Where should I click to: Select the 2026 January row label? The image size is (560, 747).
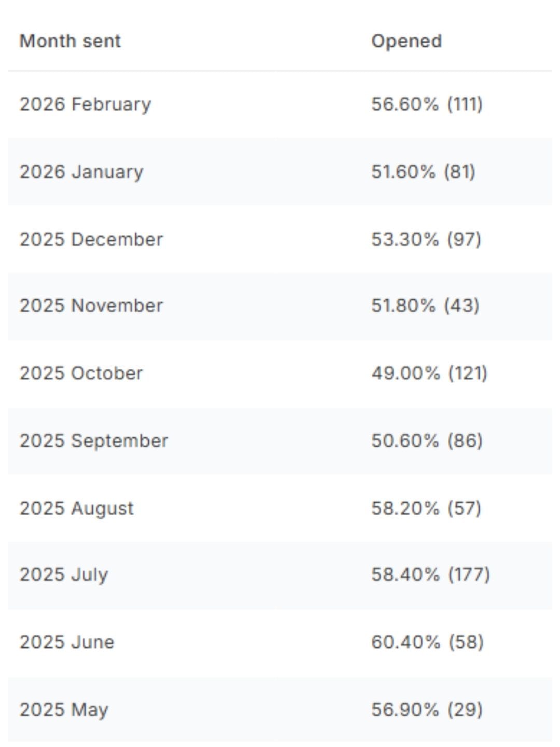(81, 172)
